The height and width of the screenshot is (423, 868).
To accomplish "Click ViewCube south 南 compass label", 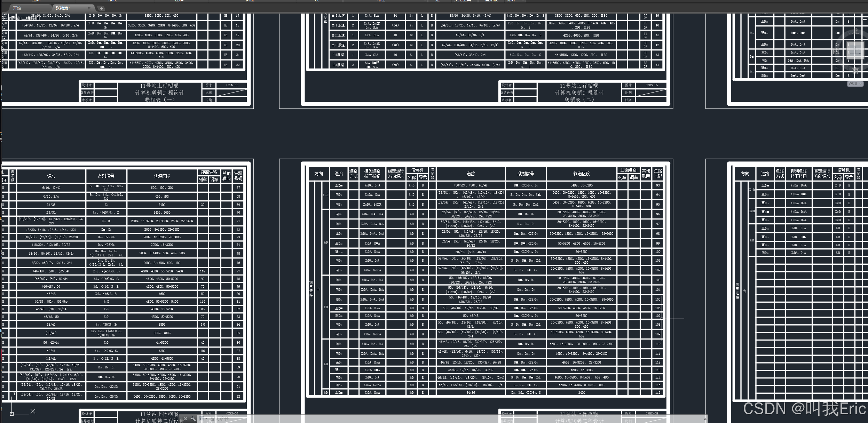I will tap(856, 71).
